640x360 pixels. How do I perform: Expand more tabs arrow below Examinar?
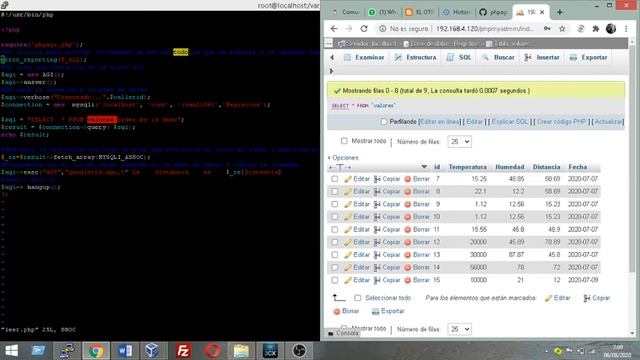[331, 71]
